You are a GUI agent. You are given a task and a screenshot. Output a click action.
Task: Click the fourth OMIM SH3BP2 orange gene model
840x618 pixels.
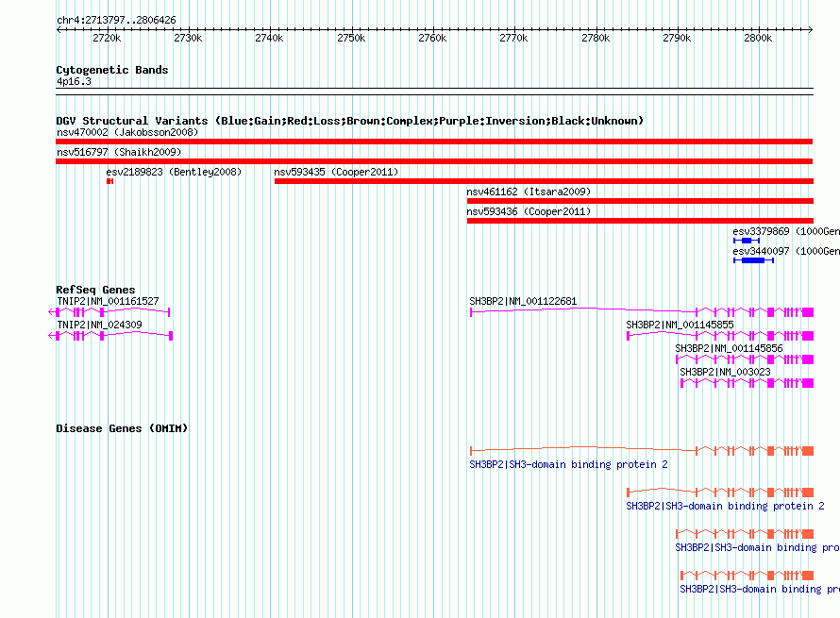click(747, 576)
